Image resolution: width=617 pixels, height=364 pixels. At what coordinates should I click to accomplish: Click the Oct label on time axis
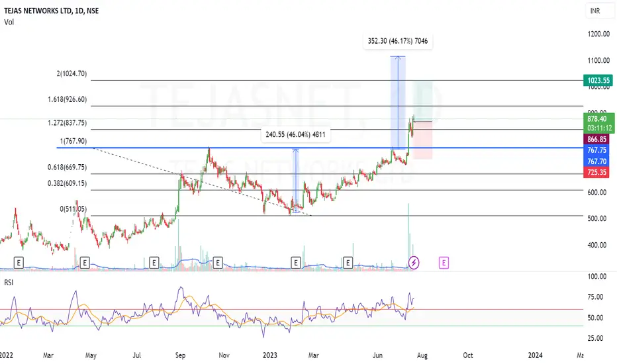point(468,355)
